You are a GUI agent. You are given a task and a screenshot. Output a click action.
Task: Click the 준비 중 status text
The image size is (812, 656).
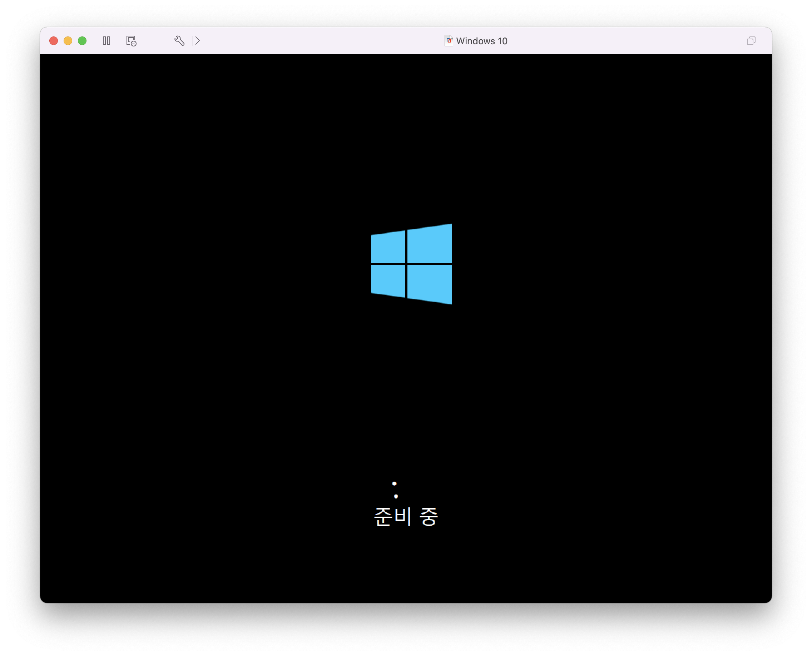coord(406,517)
